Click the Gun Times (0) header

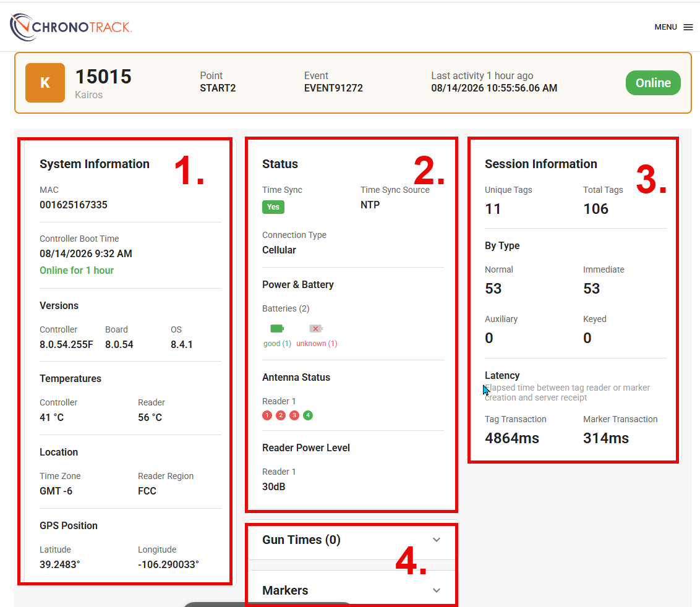pos(301,540)
